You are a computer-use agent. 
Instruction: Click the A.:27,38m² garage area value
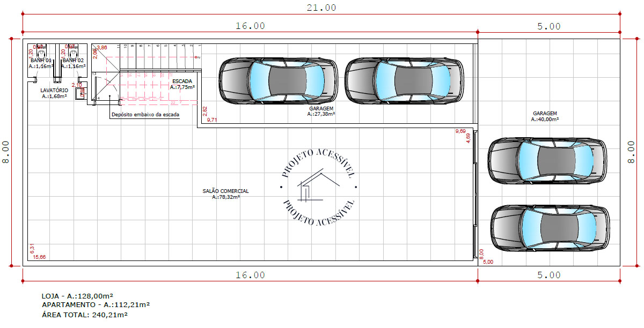click(321, 114)
